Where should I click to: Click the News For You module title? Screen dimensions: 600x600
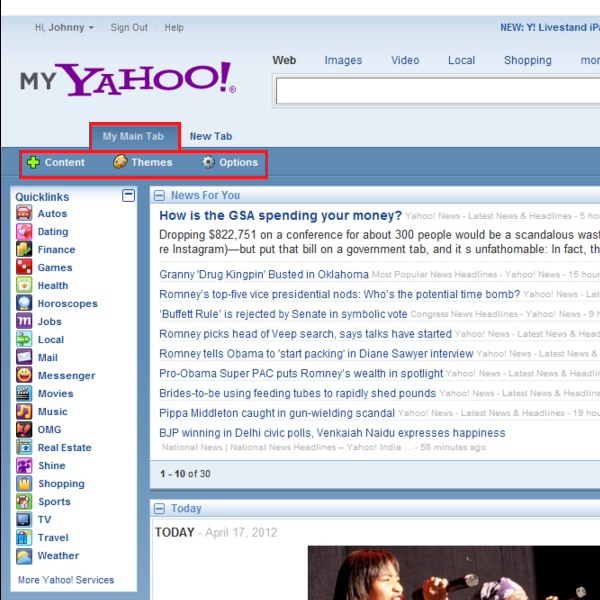pos(205,195)
